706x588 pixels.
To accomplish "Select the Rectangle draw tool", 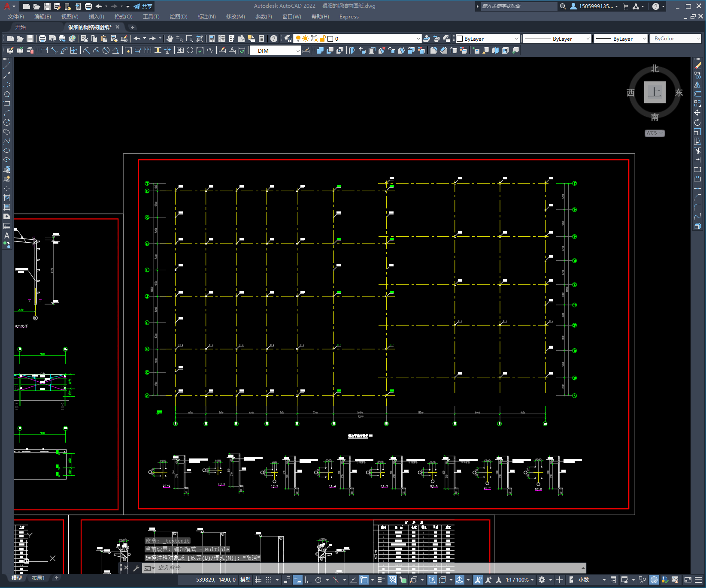I will coord(7,103).
